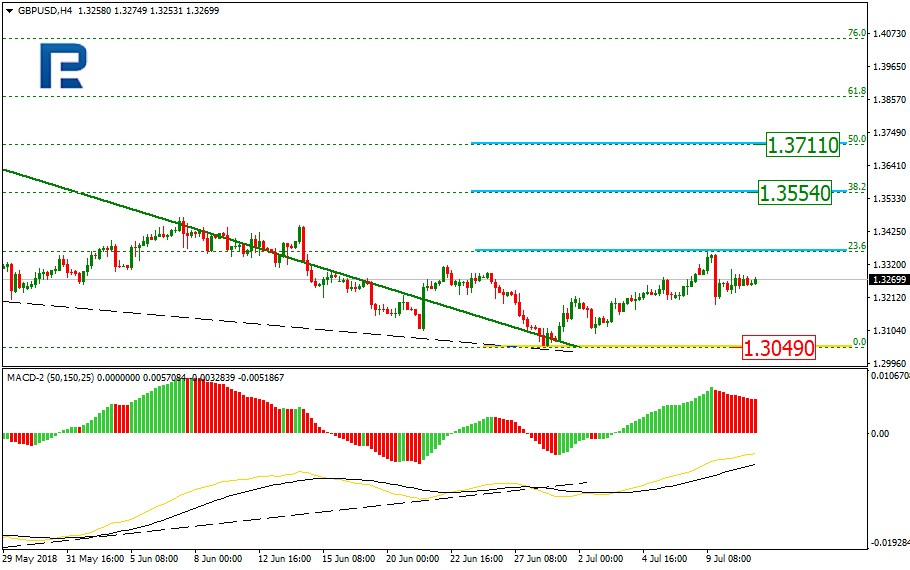Screen dimensions: 910x570
Task: Click the 38.2 Fibonacci level label
Action: click(856, 187)
